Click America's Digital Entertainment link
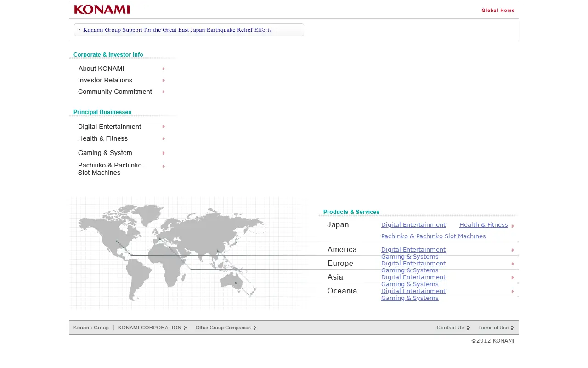Image resolution: width=588 pixels, height=368 pixels. 413,250
